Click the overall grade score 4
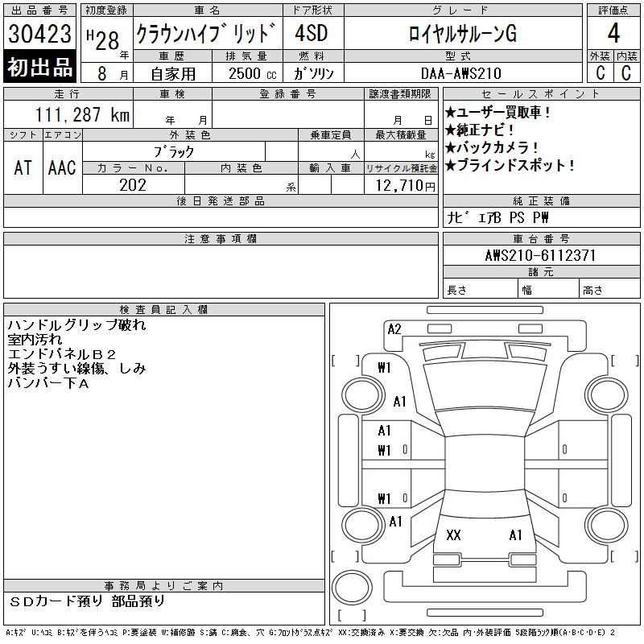The height and width of the screenshot is (644, 644). point(613,33)
